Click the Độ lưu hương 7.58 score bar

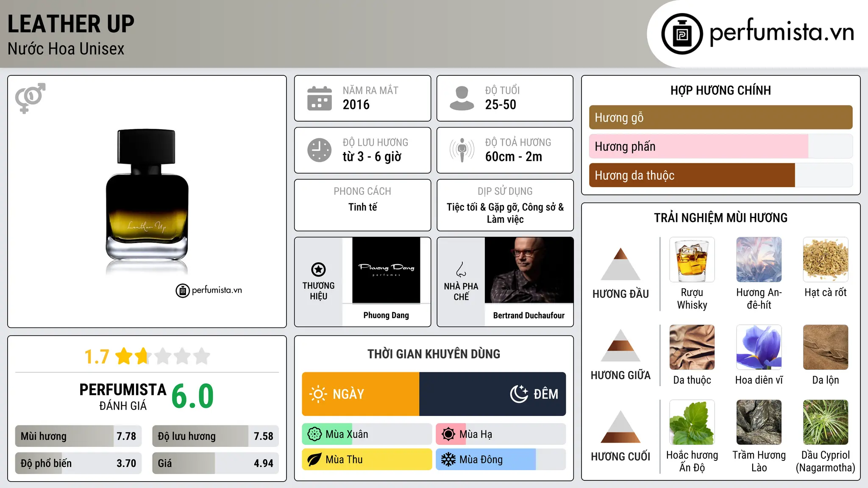(215, 436)
